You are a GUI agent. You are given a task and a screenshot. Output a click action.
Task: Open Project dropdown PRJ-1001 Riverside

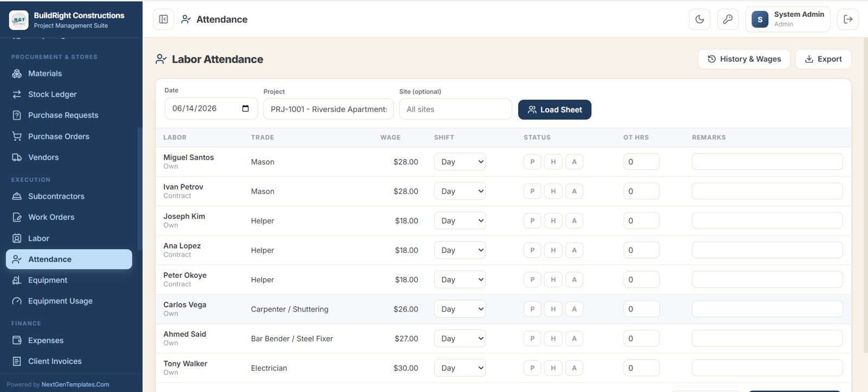[x=328, y=109]
